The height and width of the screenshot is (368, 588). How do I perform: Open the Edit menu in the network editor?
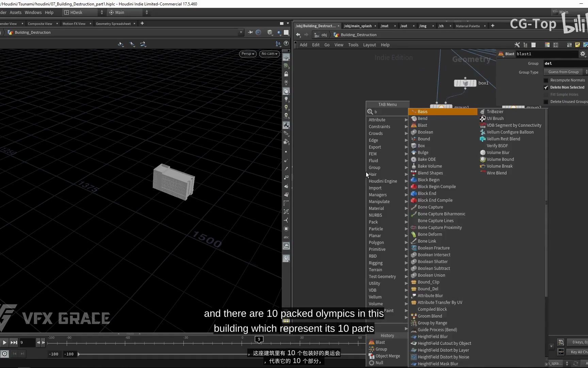point(316,45)
